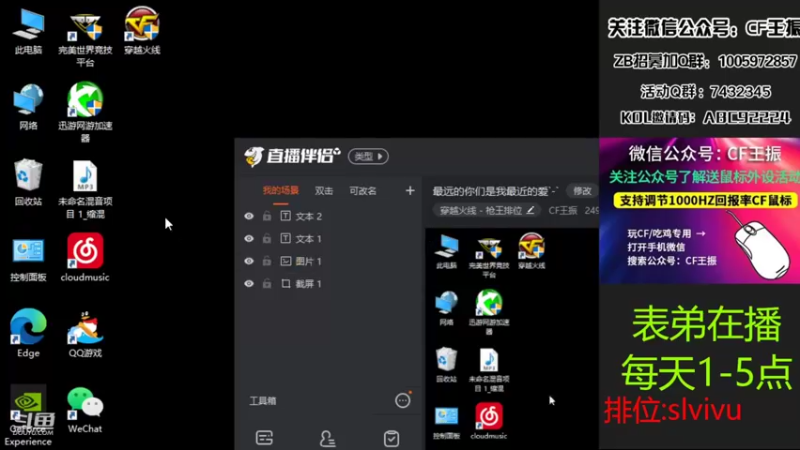This screenshot has height=450, width=800.
Task: Click the 修改 button next to title
Action: (582, 191)
